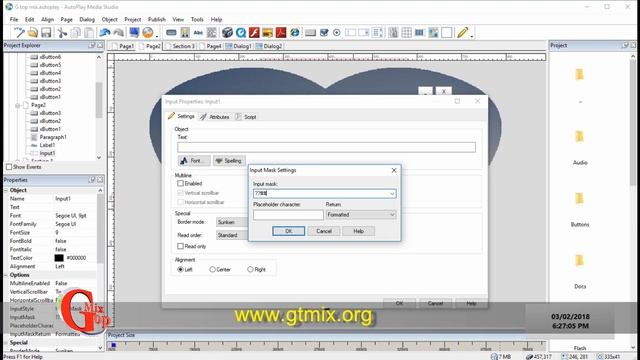Select the Center alignment radio button
The image size is (640, 360).
pos(212,269)
